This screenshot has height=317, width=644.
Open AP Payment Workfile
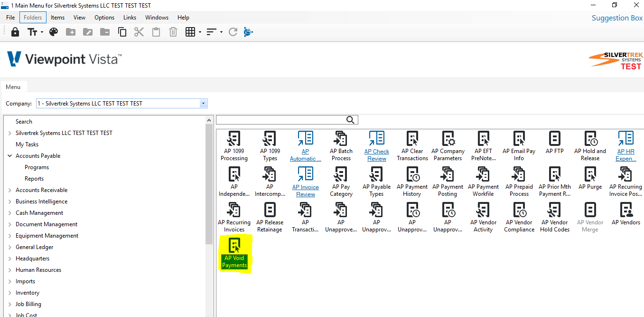pyautogui.click(x=483, y=182)
